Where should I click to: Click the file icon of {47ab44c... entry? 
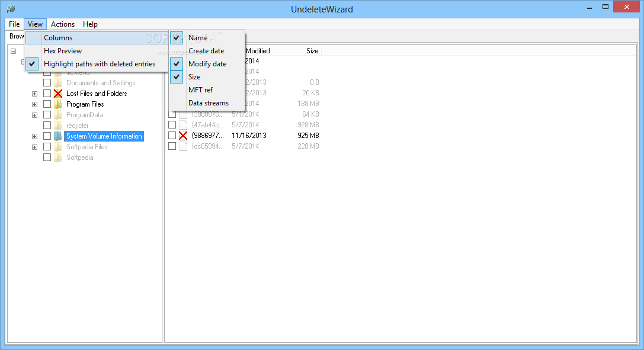point(183,125)
